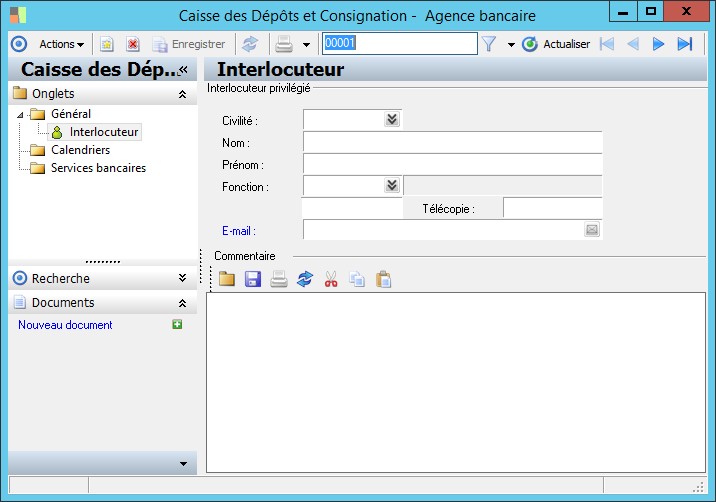Open the Fonction dropdown
Viewport: 716px width, 502px height.
point(392,185)
